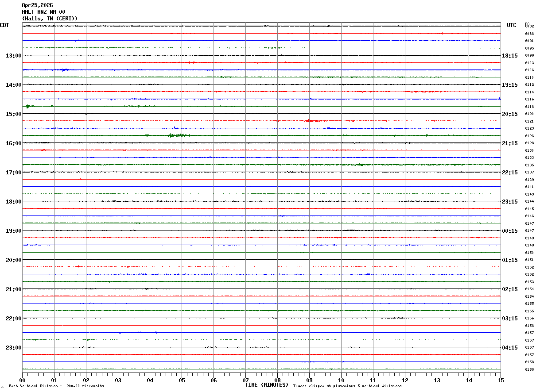Screen dimensions: 536x392
Task: Click the TIME (MINUTES) axis title
Action: click(267, 385)
